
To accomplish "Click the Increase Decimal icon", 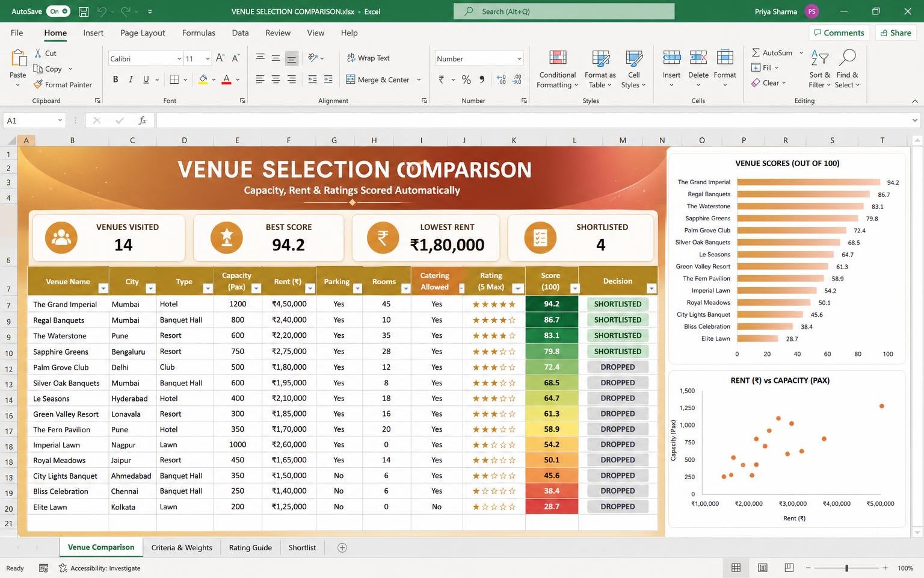I will click(x=501, y=79).
